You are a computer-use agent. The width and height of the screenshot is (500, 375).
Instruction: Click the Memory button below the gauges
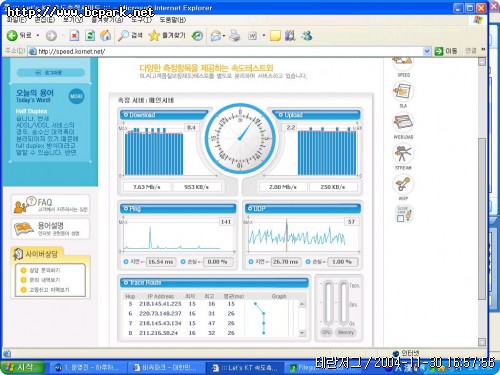[346, 332]
